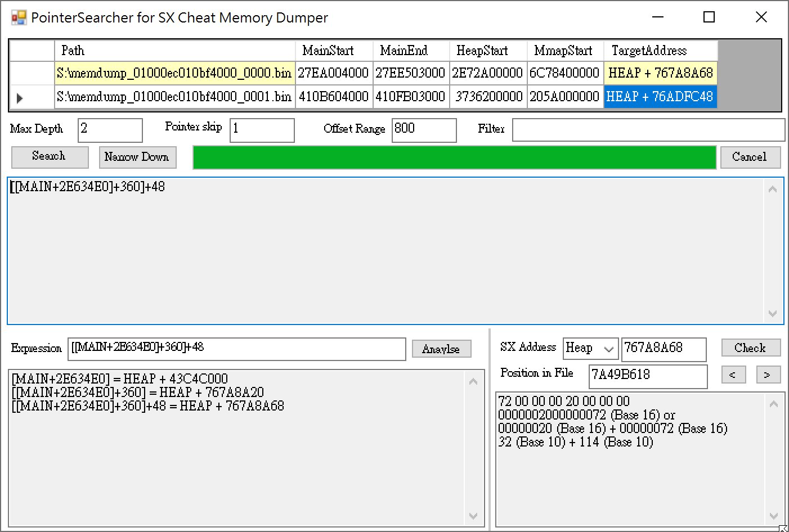The height and width of the screenshot is (532, 789).
Task: Click line ending HEAP + 767A8A20
Action: pos(138,393)
